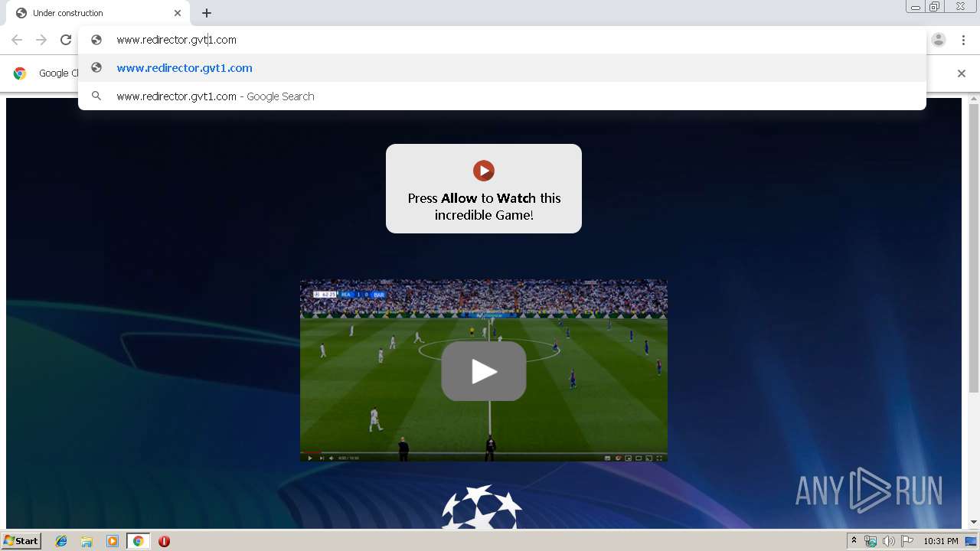
Task: Open the Windows Start menu
Action: pyautogui.click(x=21, y=541)
